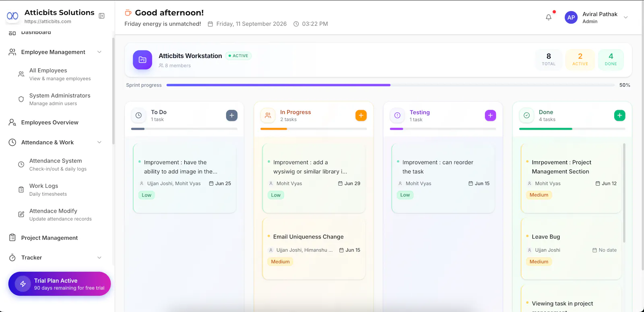Open the 'have the ability to add image' task card

point(185,178)
